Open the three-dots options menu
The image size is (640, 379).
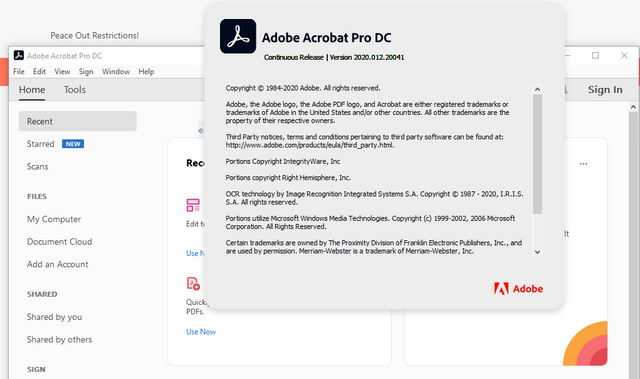coord(584,164)
